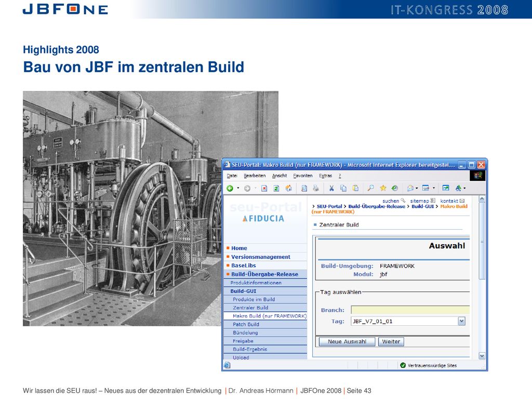Click the Mail envelope toolbar icon
Image resolution: width=532 pixels, height=399 pixels.
point(410,188)
